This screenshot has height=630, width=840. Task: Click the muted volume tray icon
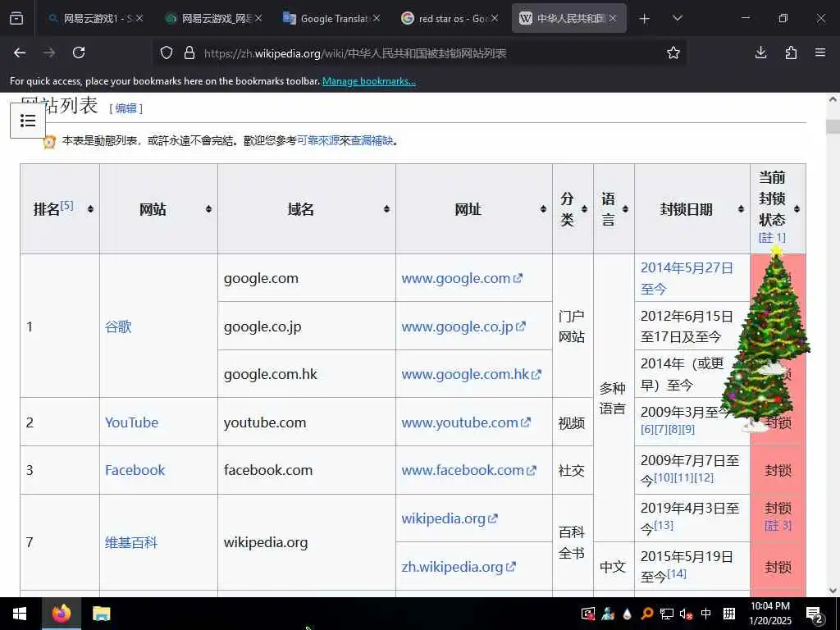tap(686, 614)
